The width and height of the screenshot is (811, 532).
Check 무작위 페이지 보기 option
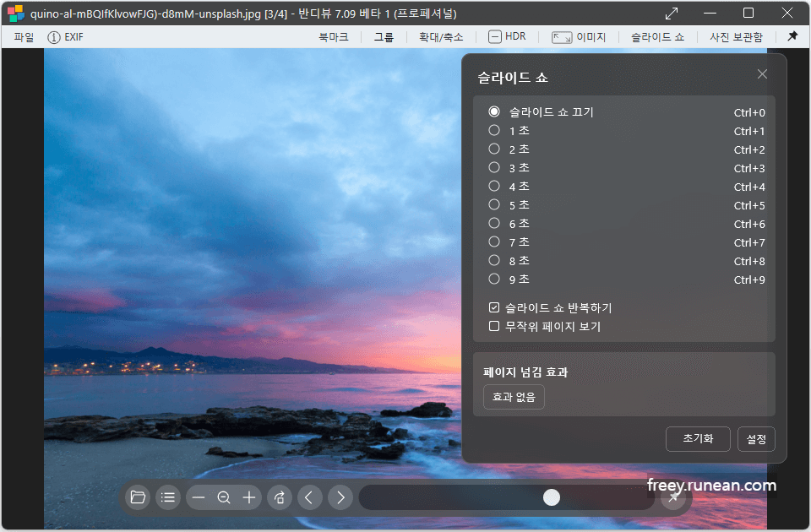494,326
